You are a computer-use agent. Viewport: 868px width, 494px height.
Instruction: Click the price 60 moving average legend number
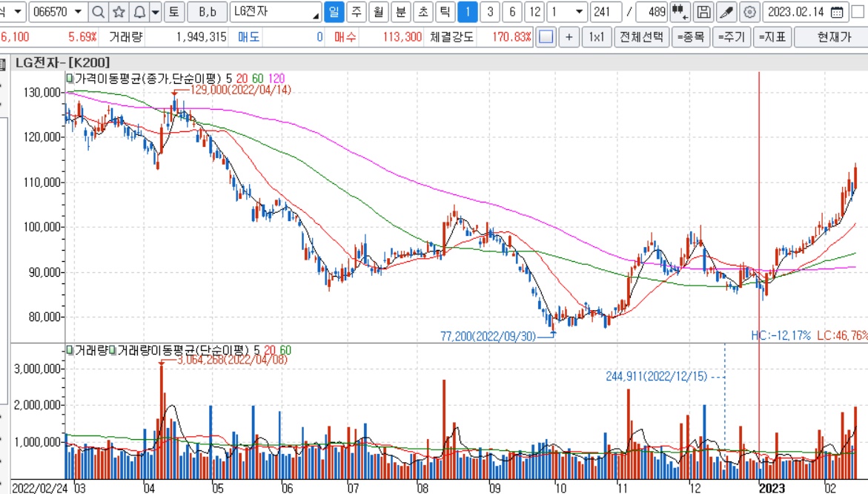tap(257, 79)
